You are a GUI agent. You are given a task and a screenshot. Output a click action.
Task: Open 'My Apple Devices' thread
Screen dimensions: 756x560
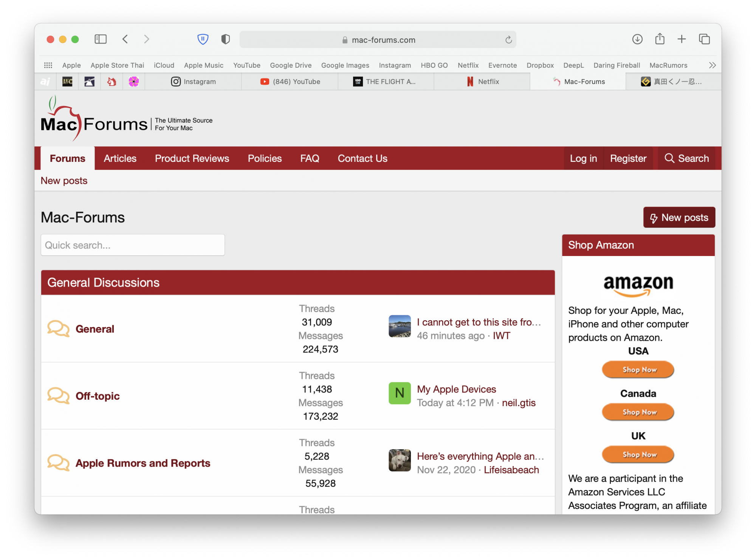[x=456, y=389]
